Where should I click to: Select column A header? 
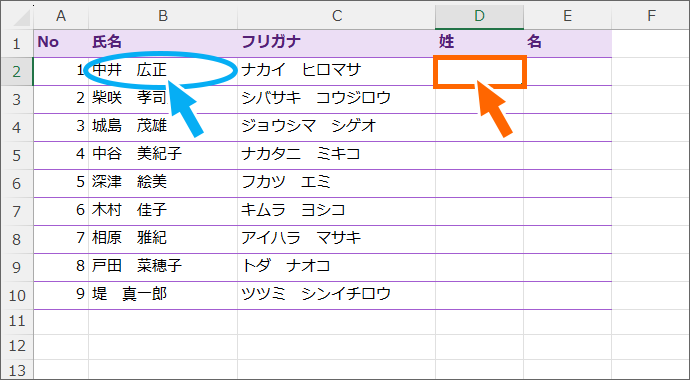61,17
